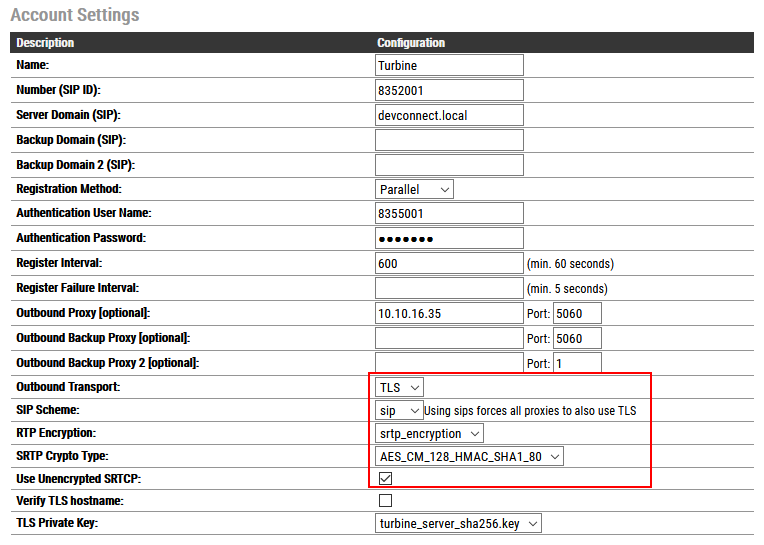Open the Registration Method dropdown
Image resolution: width=764 pixels, height=545 pixels.
tap(414, 189)
